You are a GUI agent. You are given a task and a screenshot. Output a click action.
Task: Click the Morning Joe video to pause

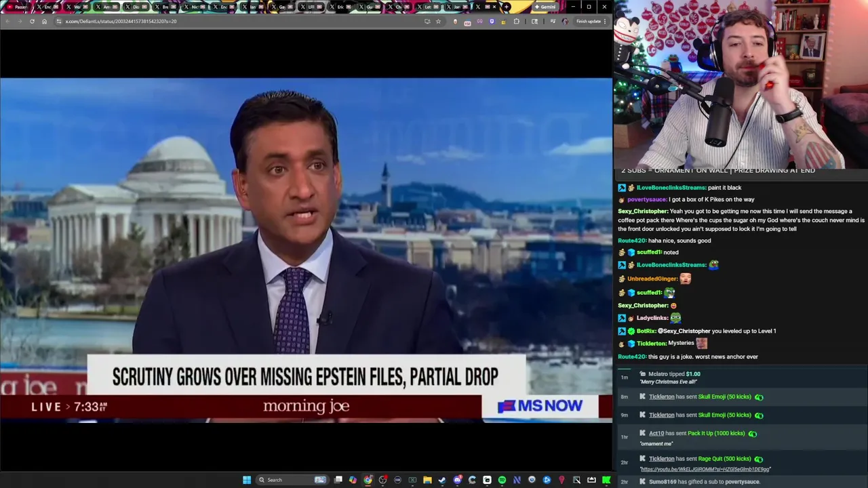(306, 249)
